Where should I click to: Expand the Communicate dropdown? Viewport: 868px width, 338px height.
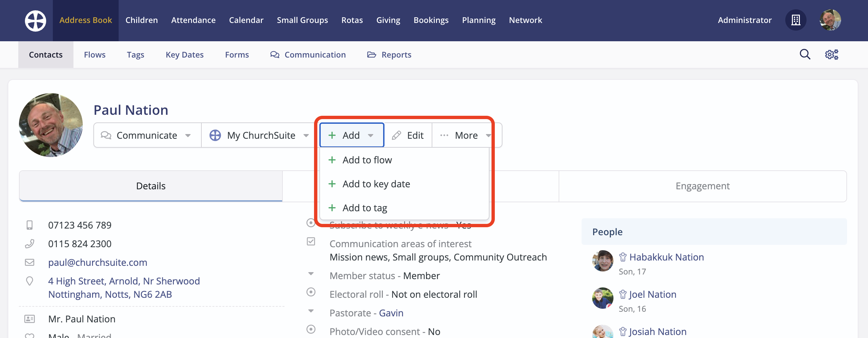(147, 135)
